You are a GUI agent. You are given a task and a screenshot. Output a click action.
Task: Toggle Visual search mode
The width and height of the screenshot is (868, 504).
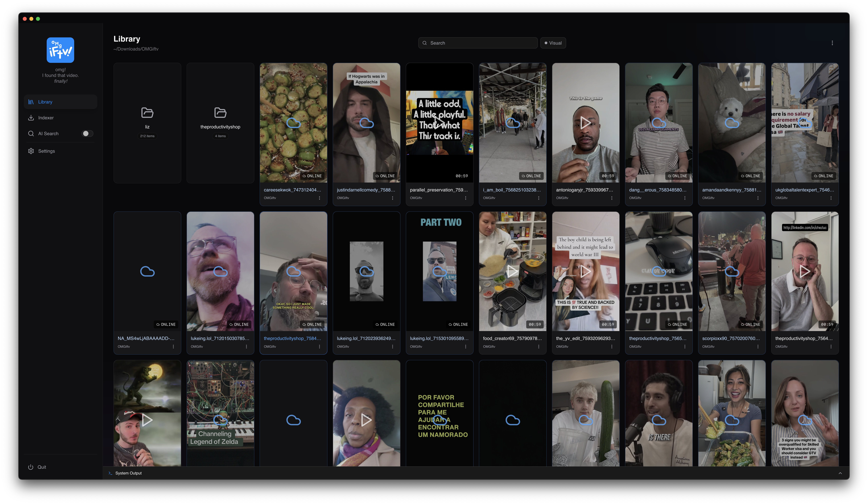[x=553, y=43]
